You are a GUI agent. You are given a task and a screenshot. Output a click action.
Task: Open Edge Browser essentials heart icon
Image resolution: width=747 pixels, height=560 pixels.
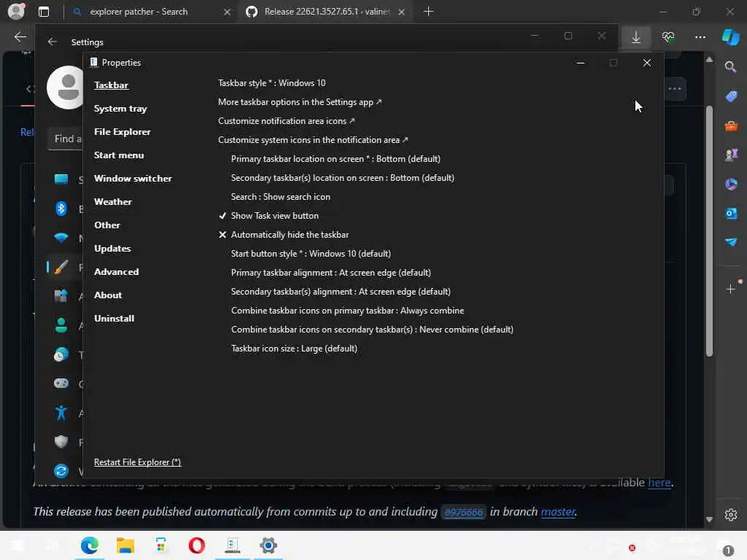point(668,36)
